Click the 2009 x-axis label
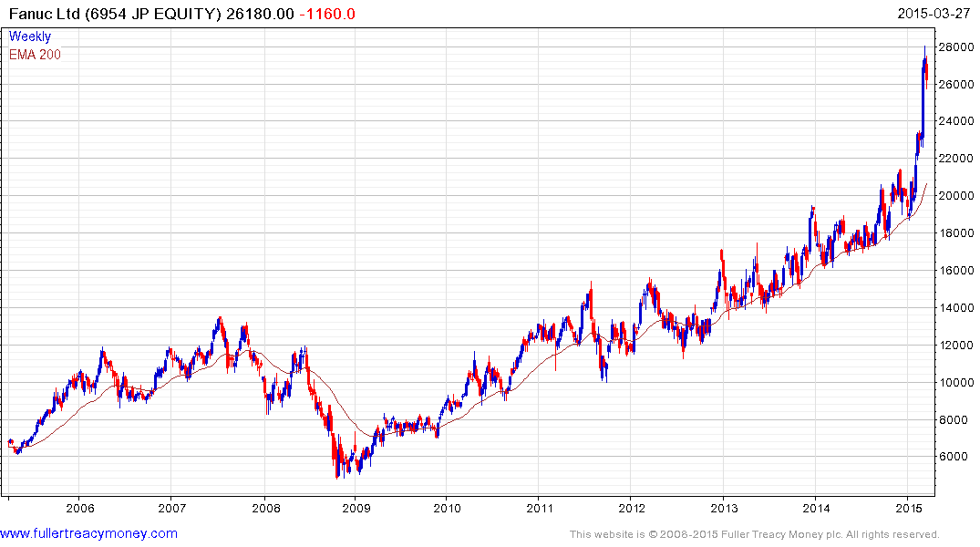This screenshot has width=980, height=547. coord(356,508)
